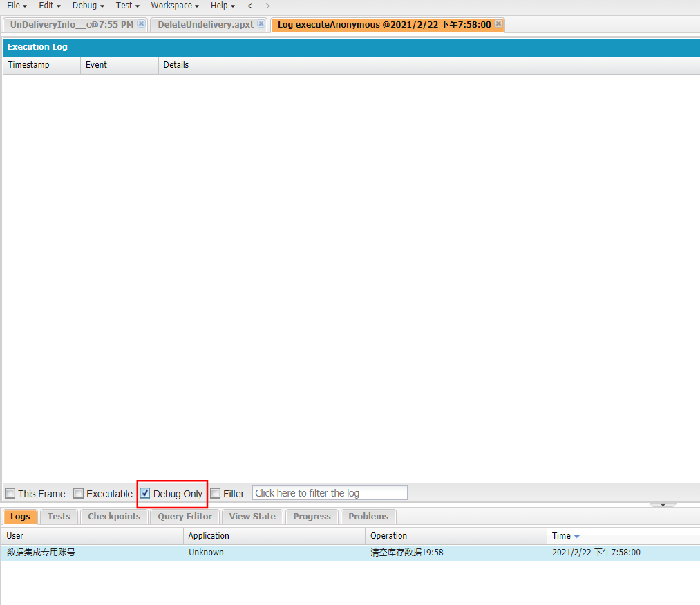Click the Unknown application cell

(x=206, y=553)
